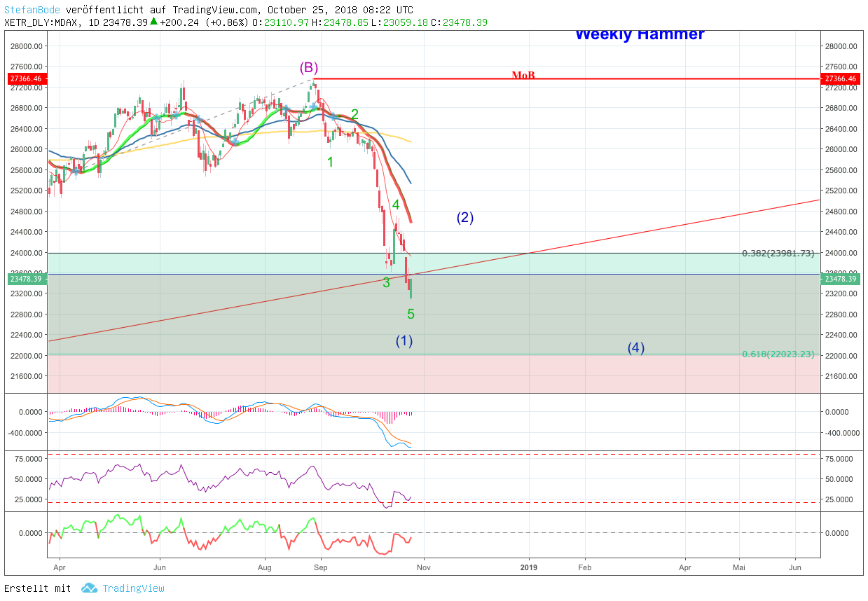This screenshot has width=868, height=601.
Task: Select the magenta (B) wave label
Action: [309, 68]
